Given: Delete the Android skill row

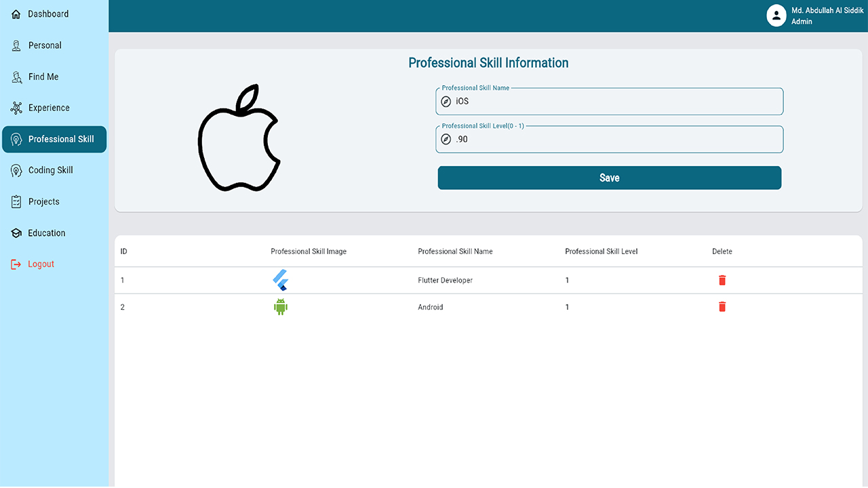Looking at the screenshot, I should (x=722, y=307).
